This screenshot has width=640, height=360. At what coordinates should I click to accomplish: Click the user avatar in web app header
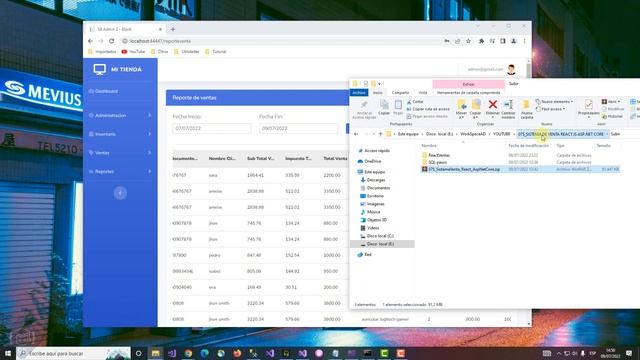pos(511,69)
